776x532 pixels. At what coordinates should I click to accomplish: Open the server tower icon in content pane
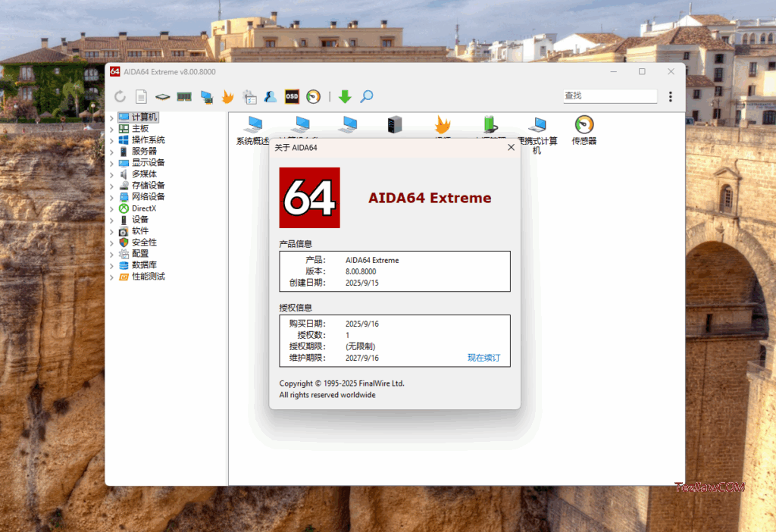coord(394,125)
